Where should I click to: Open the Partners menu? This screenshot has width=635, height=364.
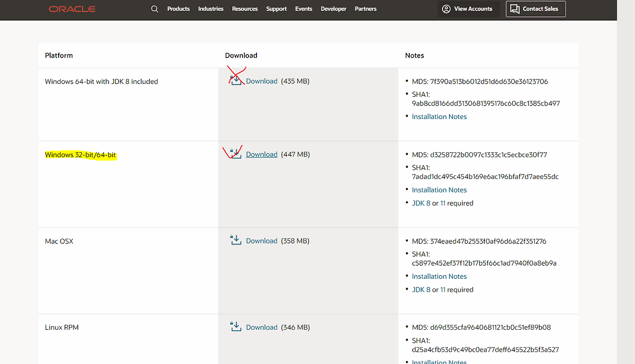[x=366, y=9]
